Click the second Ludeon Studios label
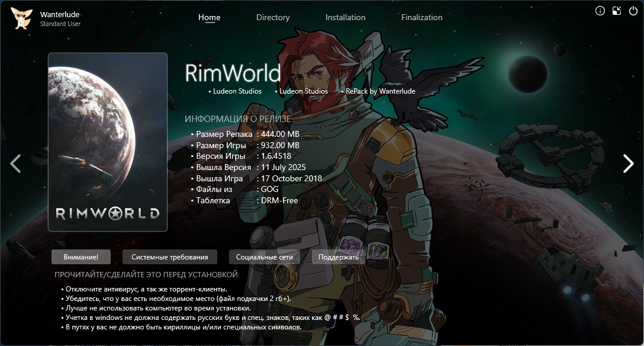The height and width of the screenshot is (346, 644). click(x=303, y=91)
